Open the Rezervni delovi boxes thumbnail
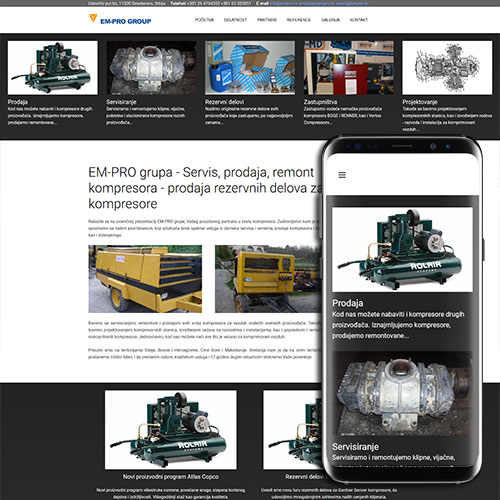The image size is (500, 500). coord(250,68)
